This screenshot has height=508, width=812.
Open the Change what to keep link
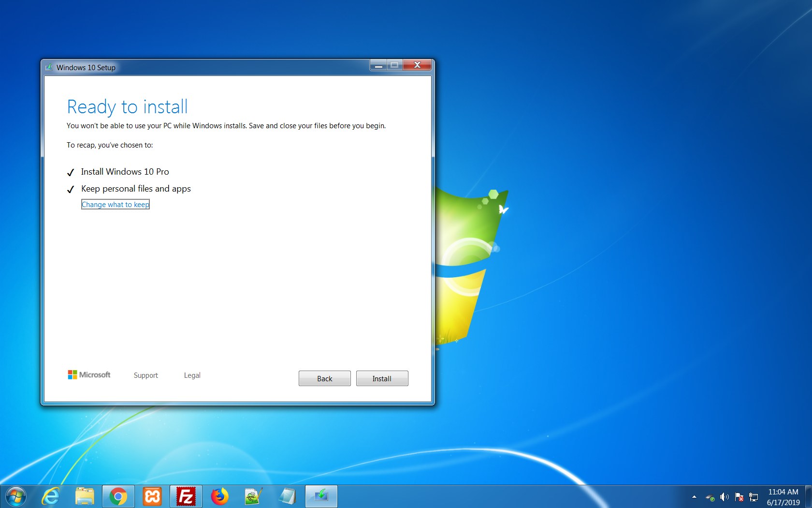pyautogui.click(x=115, y=204)
